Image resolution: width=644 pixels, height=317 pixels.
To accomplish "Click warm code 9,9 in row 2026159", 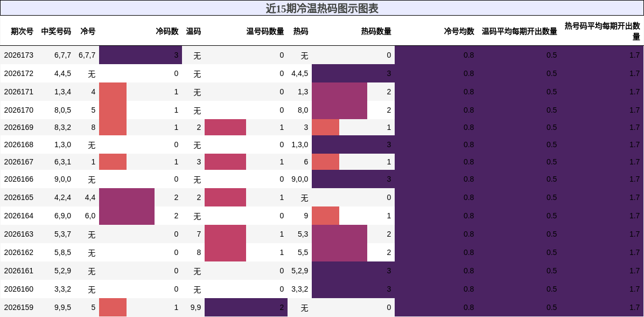I will click(x=196, y=307).
